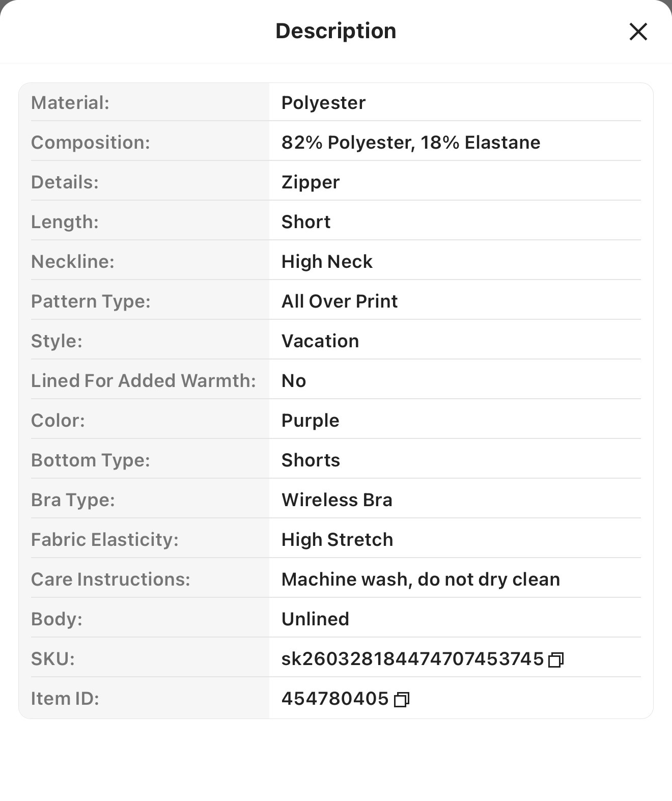Screen dimensions: 672x801
Task: Tap the Shorts bottom type value
Action: click(311, 460)
